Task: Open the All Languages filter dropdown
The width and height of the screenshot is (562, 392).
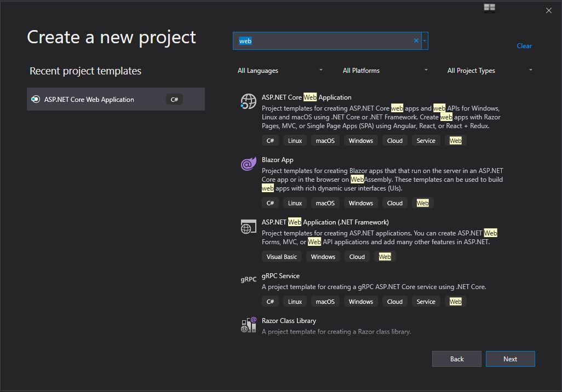Action: [280, 71]
